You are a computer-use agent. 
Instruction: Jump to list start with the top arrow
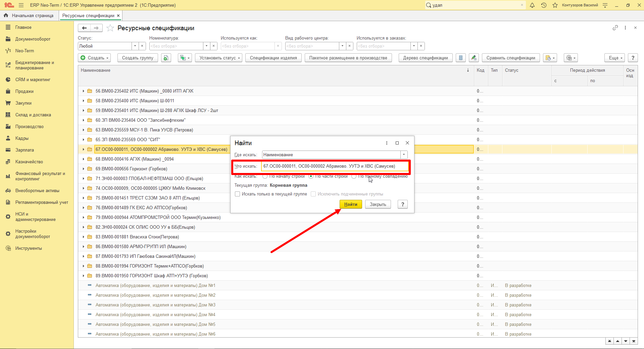click(x=609, y=341)
